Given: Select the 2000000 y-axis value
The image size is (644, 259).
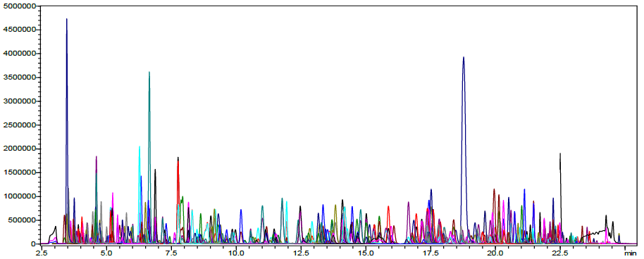Looking at the screenshot, I should 18,149.
